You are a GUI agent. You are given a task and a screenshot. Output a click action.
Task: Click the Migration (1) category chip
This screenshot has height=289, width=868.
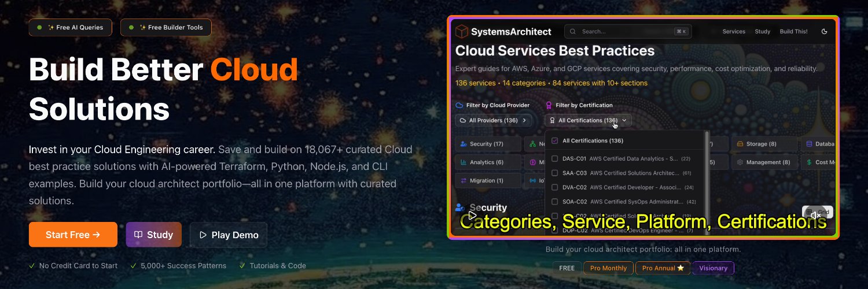click(x=488, y=180)
